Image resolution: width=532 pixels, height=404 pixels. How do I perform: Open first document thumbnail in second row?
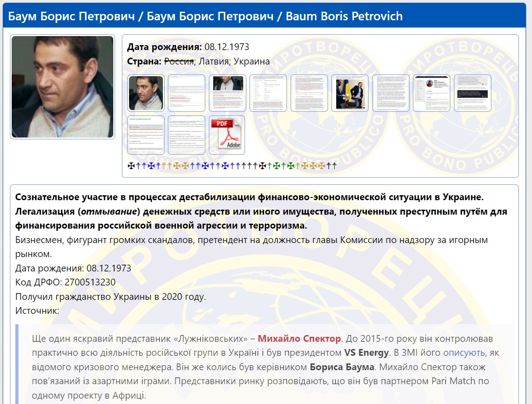click(x=146, y=135)
